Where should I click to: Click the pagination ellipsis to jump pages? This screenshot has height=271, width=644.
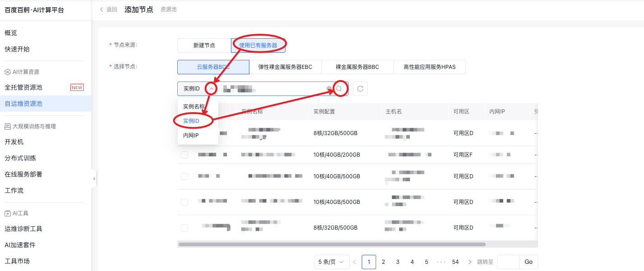pos(441,262)
